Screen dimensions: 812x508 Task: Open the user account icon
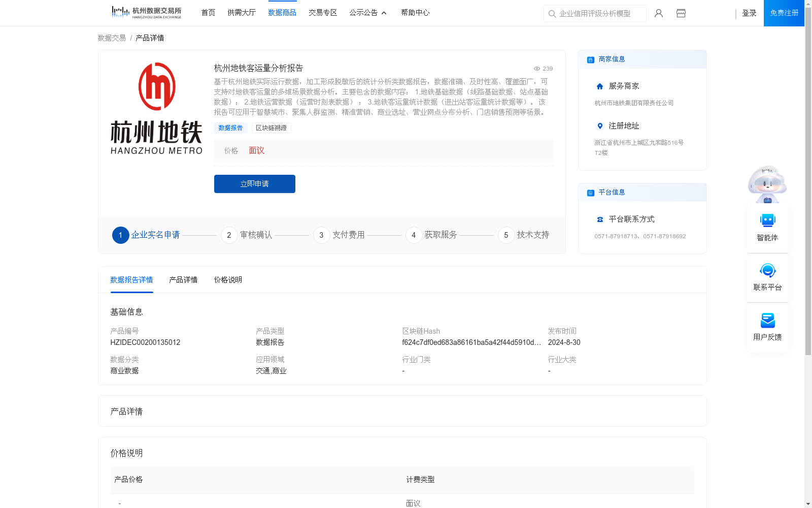pyautogui.click(x=659, y=13)
